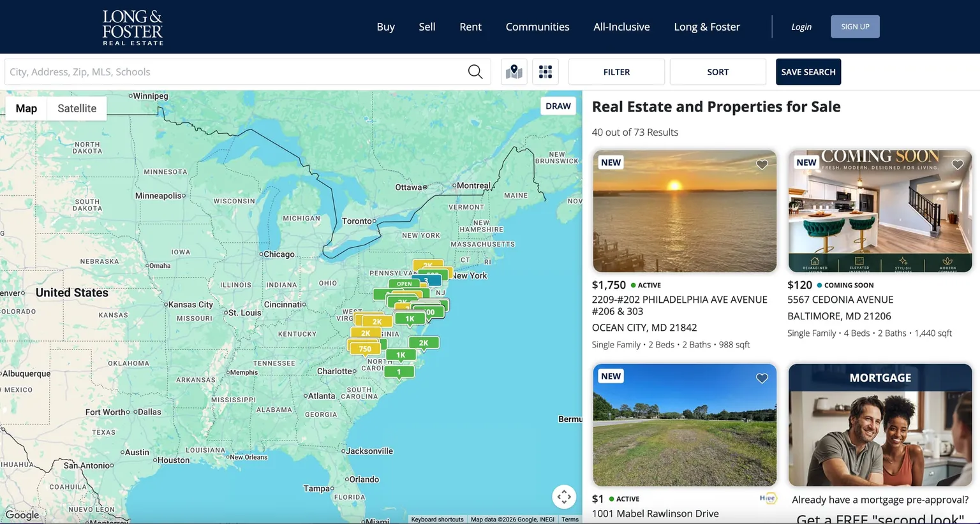This screenshot has height=524, width=980.
Task: Click the Hive badge on the $1 listing
Action: coord(768,499)
